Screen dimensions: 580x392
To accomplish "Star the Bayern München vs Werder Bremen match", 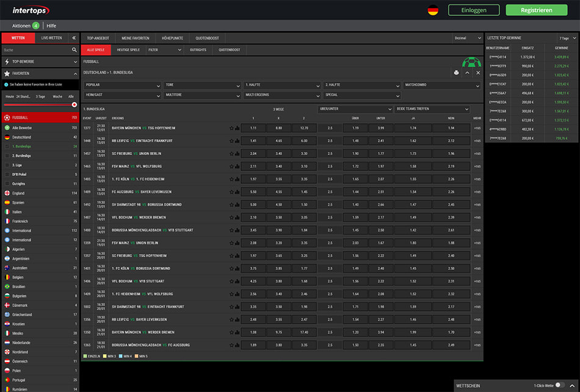I will [231, 332].
